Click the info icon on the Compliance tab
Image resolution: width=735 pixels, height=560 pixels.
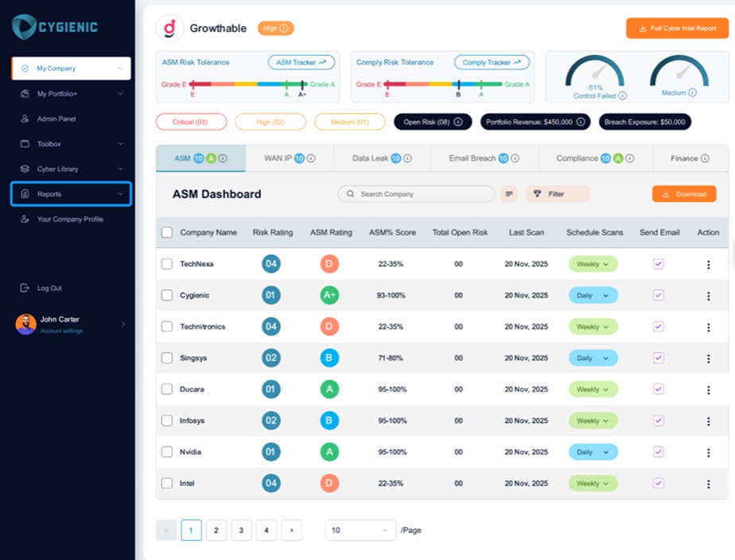(x=629, y=158)
